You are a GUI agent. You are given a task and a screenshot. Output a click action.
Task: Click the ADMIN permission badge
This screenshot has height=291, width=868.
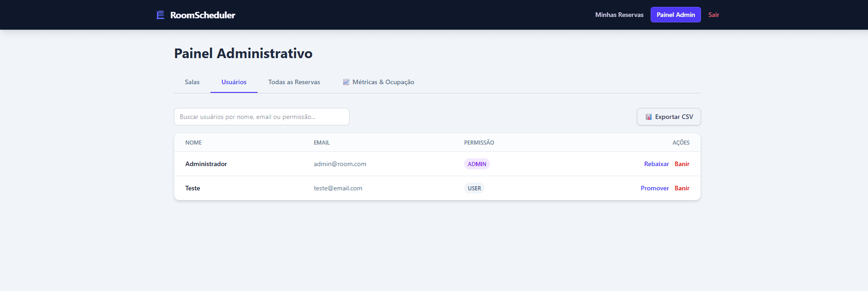477,164
